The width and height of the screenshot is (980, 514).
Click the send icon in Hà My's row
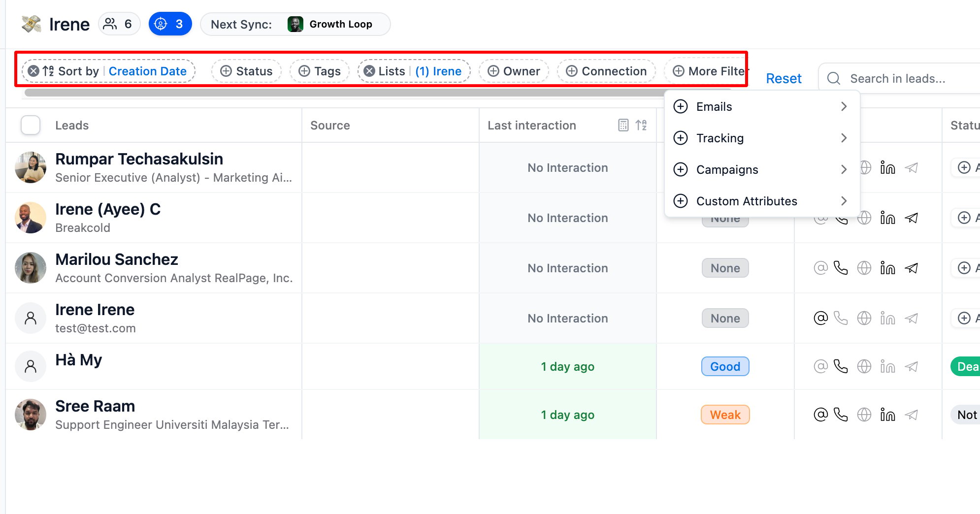coord(911,367)
